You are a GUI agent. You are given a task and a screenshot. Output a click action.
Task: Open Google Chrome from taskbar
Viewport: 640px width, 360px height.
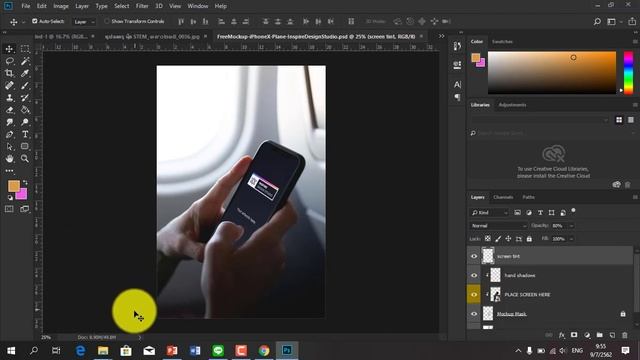264,351
